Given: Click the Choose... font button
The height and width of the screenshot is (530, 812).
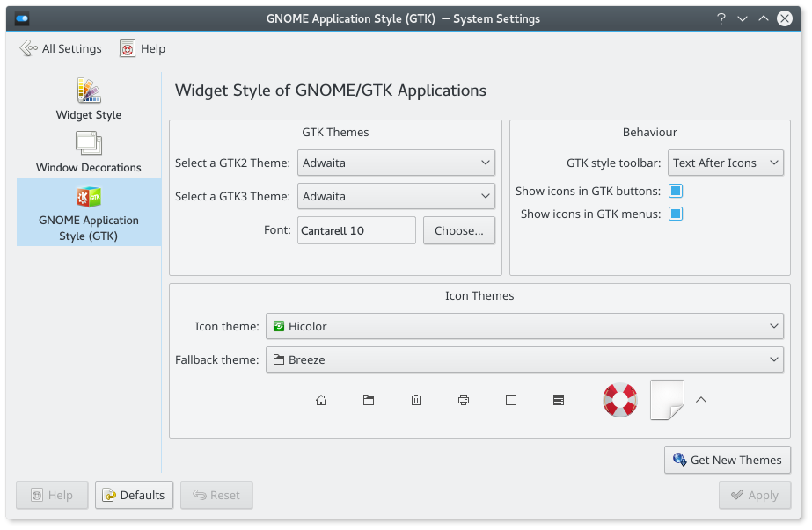Looking at the screenshot, I should [x=459, y=230].
